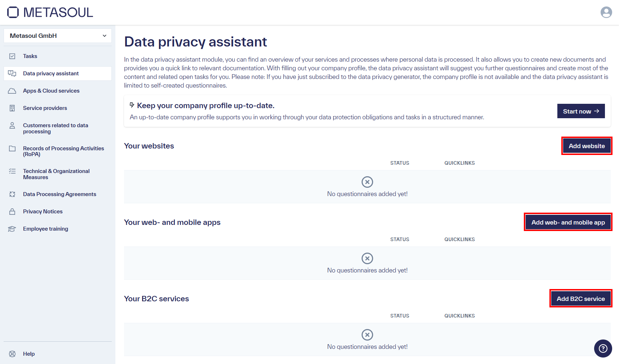Click the Employee training graduation cap icon
Screen dimensions: 619x364
12,228
